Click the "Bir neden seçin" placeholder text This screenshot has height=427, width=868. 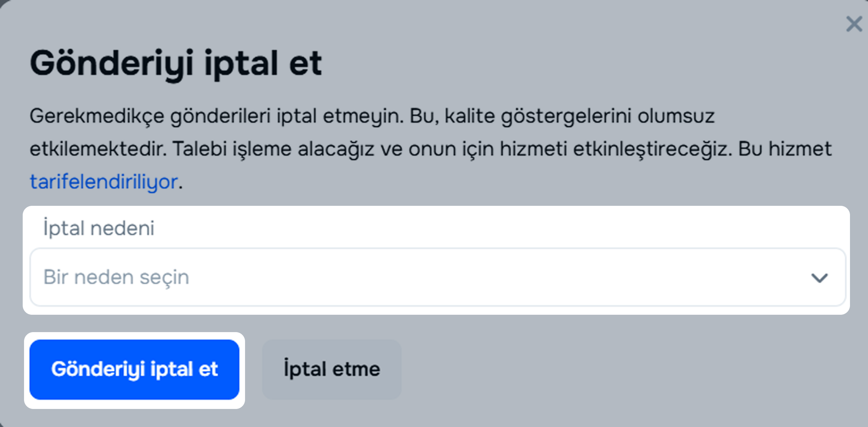[x=116, y=277]
